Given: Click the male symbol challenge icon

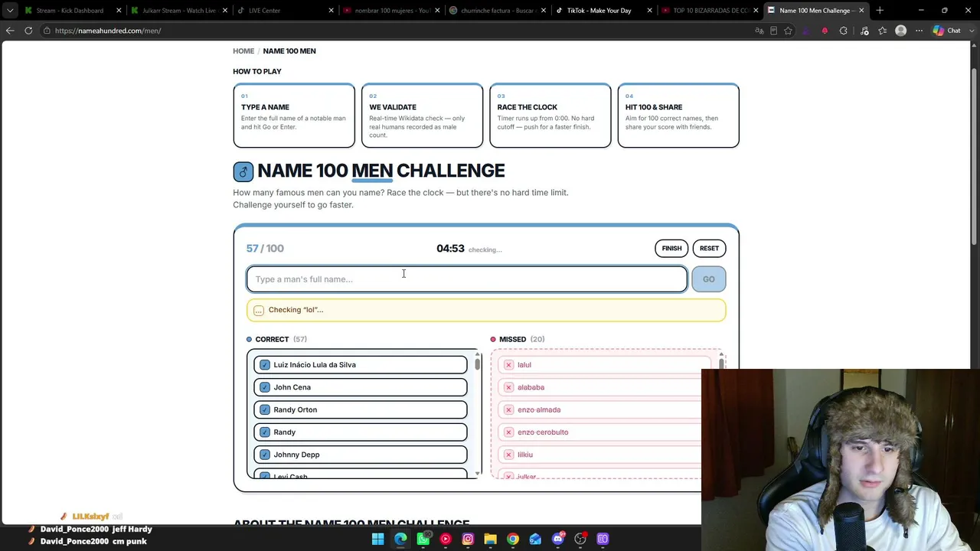Looking at the screenshot, I should click(x=243, y=171).
